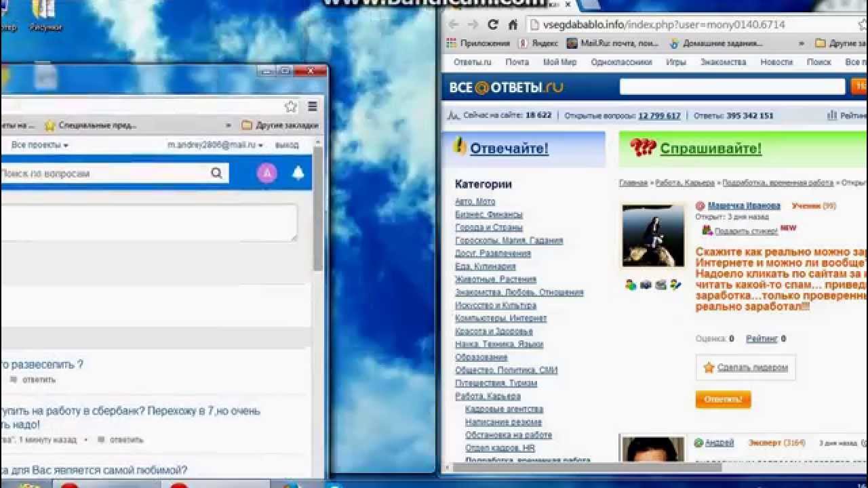Open Почта in portal navigation
The height and width of the screenshot is (488, 868).
pyautogui.click(x=517, y=62)
